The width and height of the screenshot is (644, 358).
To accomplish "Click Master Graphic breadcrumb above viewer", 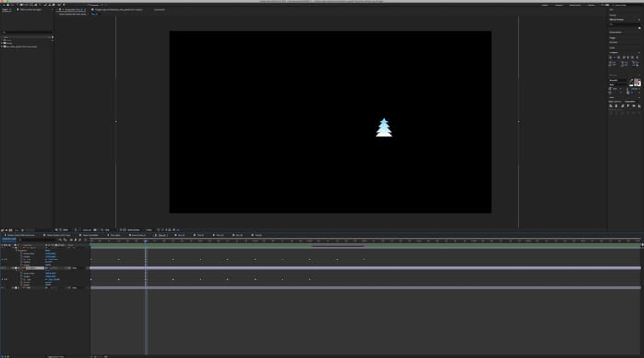I will 73,14.
